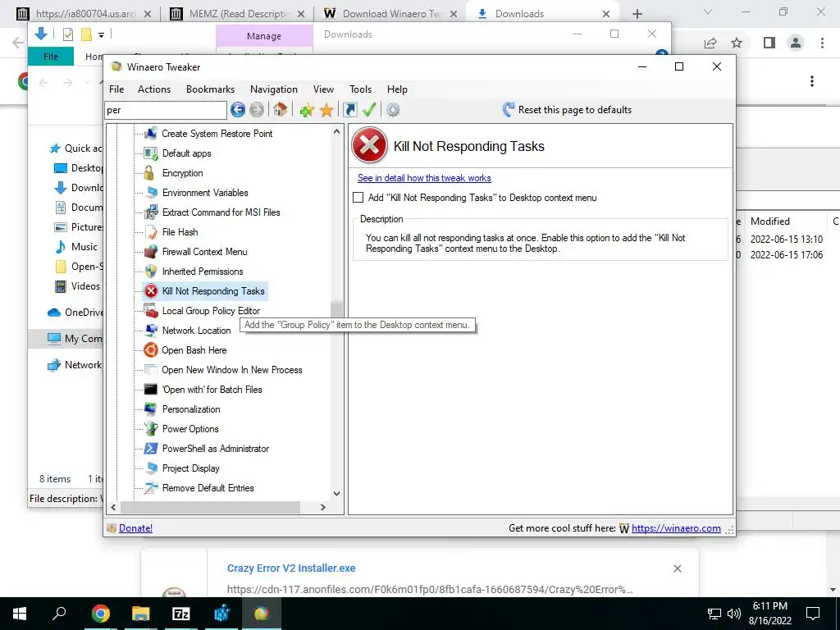Switch to Download Winaero Tweaker browser tab
The width and height of the screenshot is (840, 630).
pyautogui.click(x=391, y=14)
